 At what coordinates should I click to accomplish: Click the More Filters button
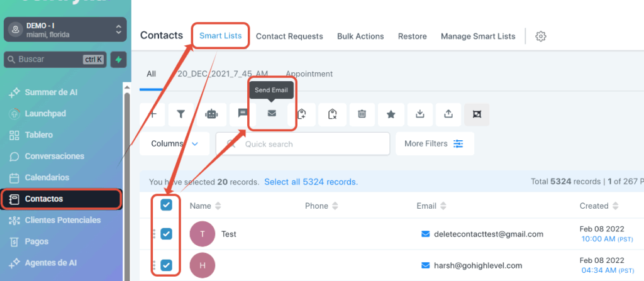pyautogui.click(x=434, y=144)
